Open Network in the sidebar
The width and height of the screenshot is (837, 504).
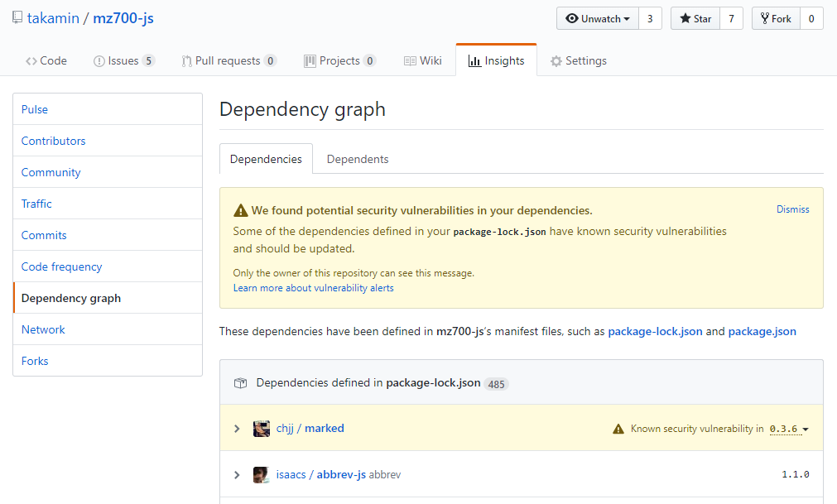[108, 329]
